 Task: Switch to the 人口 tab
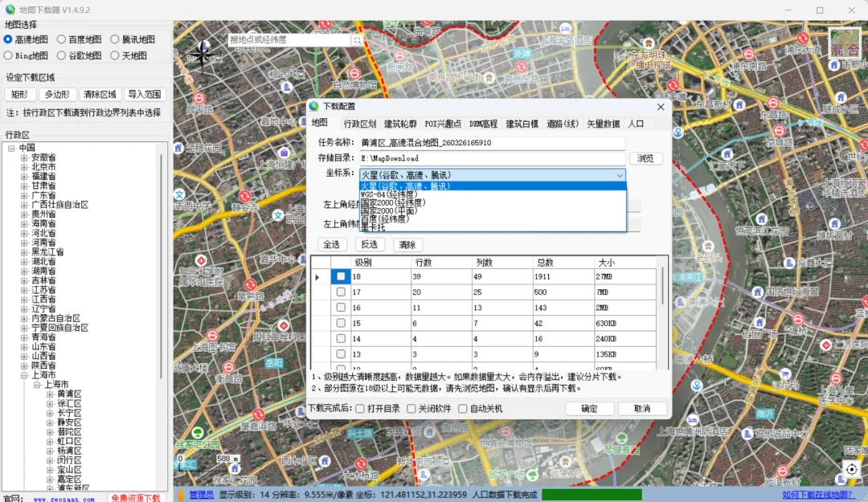(636, 124)
